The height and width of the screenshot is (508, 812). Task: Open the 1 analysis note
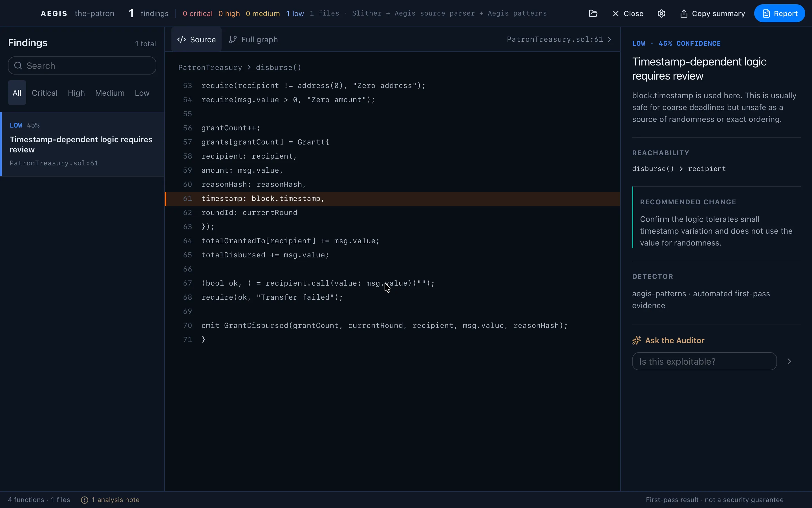[x=110, y=500]
